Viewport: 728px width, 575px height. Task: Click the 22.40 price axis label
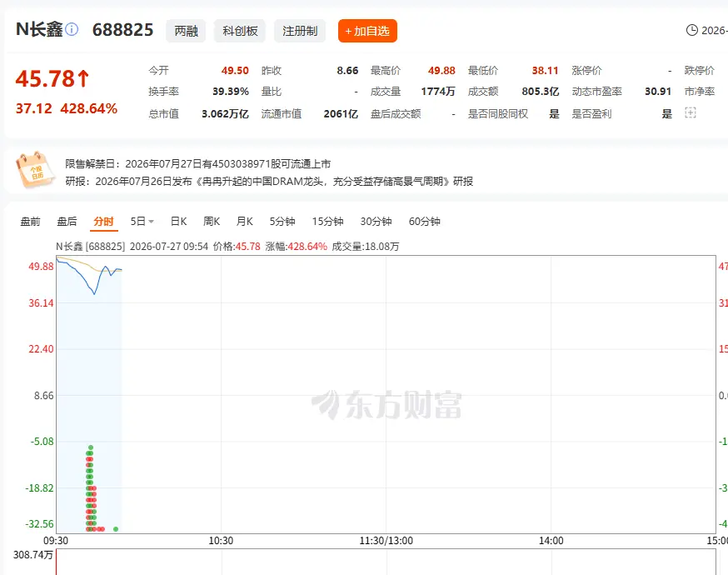(41, 349)
